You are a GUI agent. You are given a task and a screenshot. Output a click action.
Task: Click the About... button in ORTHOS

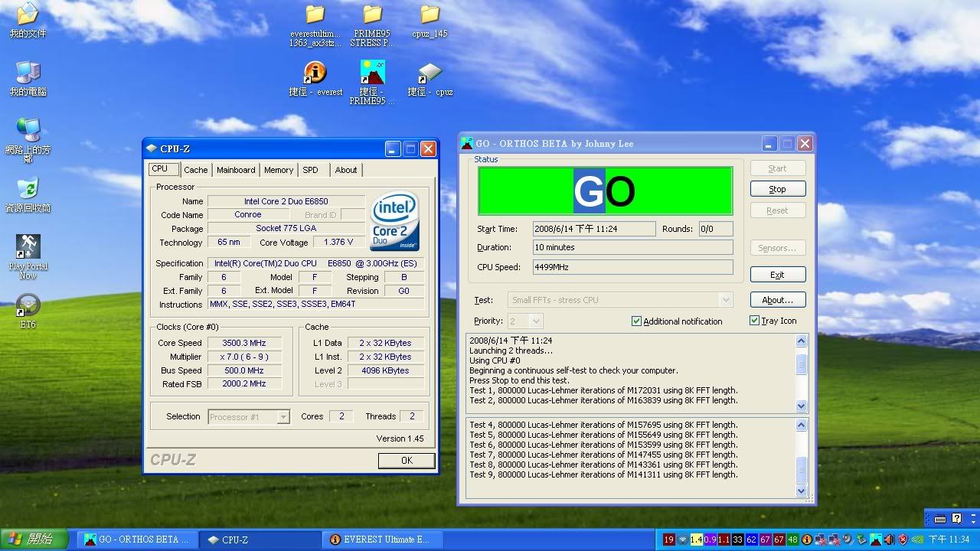[777, 300]
